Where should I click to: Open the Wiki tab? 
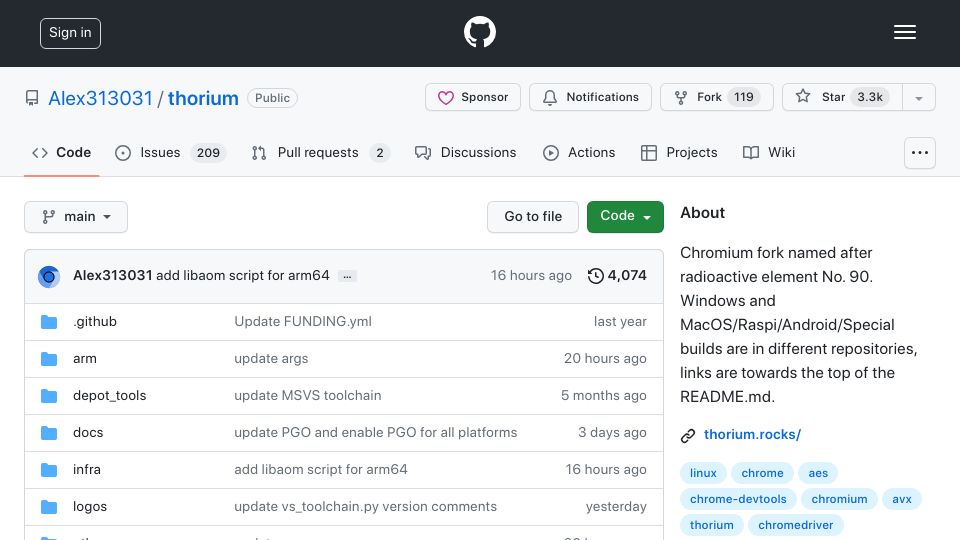pyautogui.click(x=769, y=152)
